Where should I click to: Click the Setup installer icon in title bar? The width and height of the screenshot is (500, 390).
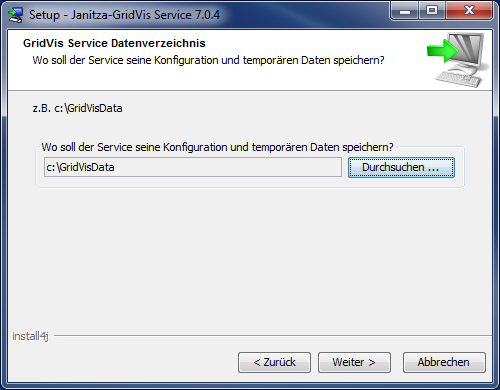click(15, 15)
